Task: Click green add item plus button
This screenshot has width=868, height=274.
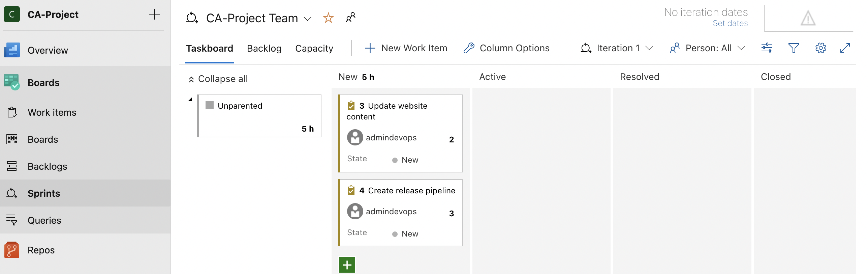Action: 347,265
